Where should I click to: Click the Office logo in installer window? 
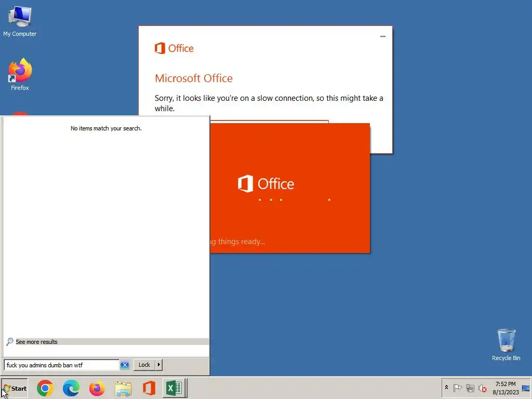click(174, 48)
